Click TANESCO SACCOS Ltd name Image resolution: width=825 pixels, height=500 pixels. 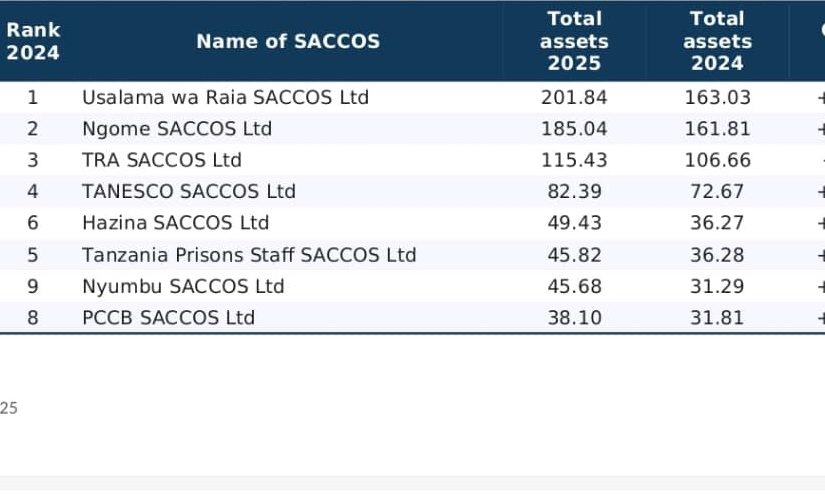point(189,191)
